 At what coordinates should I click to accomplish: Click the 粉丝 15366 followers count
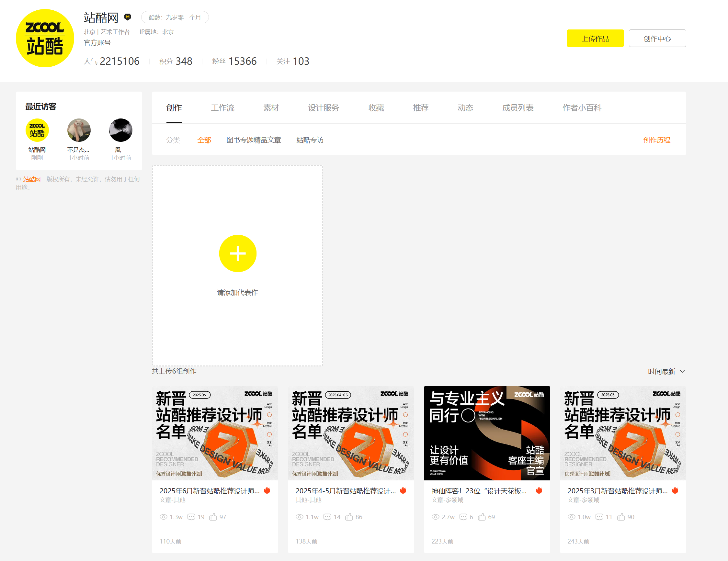(234, 61)
